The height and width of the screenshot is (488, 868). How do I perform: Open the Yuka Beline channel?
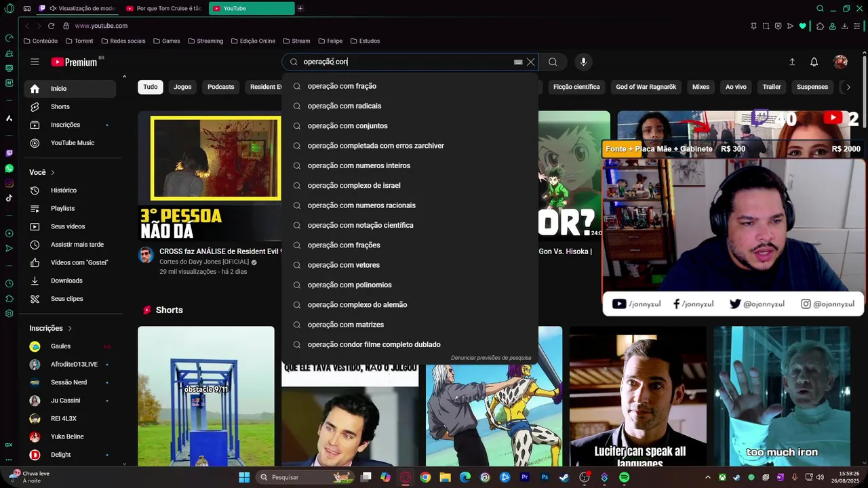70,436
